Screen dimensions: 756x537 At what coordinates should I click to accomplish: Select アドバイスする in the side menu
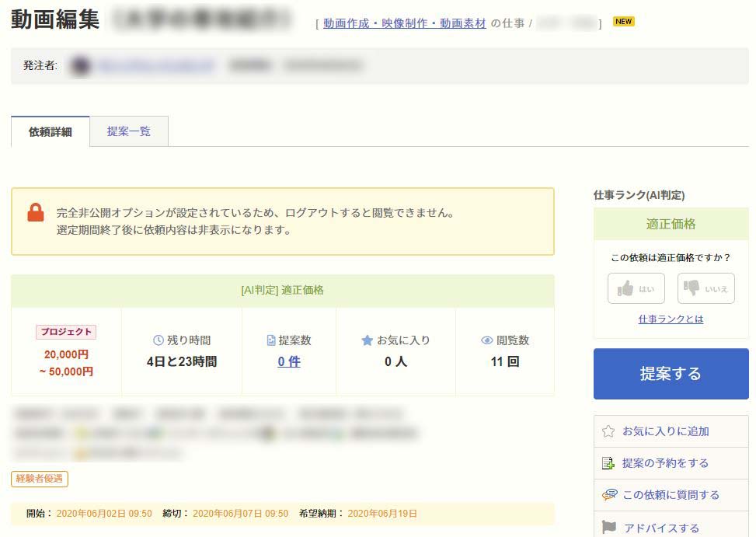(671, 525)
